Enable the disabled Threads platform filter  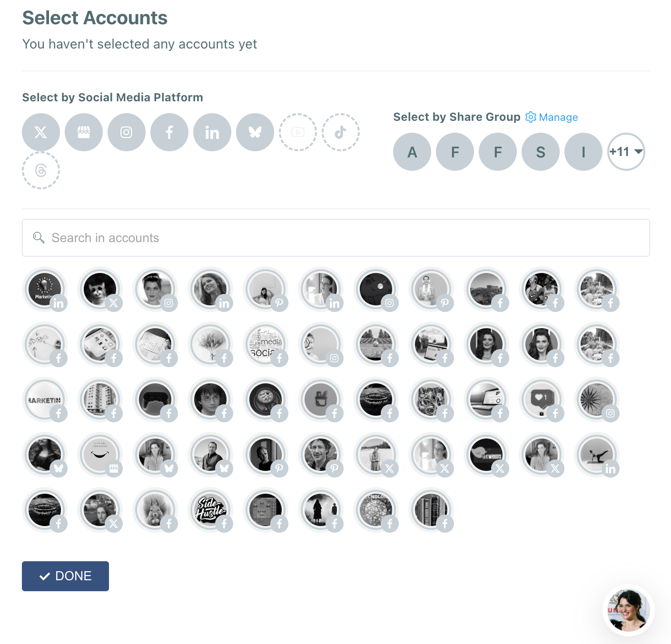[x=40, y=170]
